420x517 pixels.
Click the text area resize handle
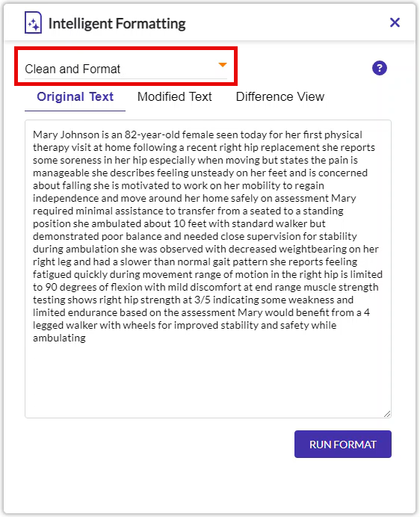pyautogui.click(x=387, y=414)
